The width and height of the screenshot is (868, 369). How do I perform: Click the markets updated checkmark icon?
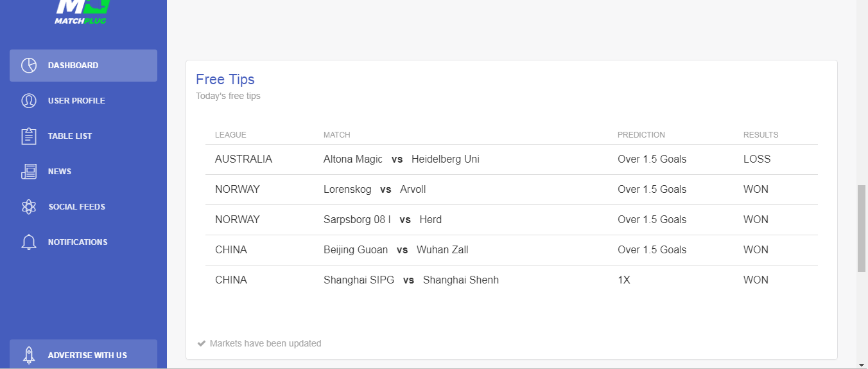(x=202, y=343)
